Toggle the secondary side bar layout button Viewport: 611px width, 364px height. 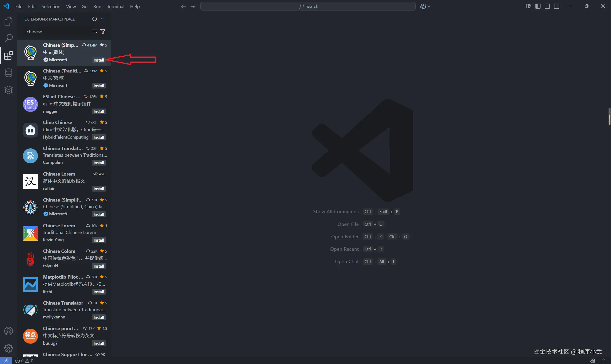click(557, 6)
